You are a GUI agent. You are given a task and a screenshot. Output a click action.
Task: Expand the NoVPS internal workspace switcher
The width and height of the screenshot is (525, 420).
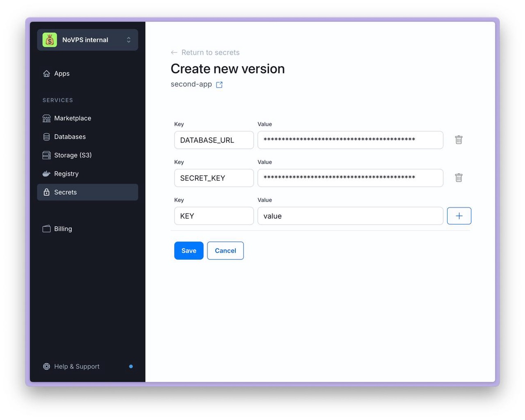[x=128, y=40]
